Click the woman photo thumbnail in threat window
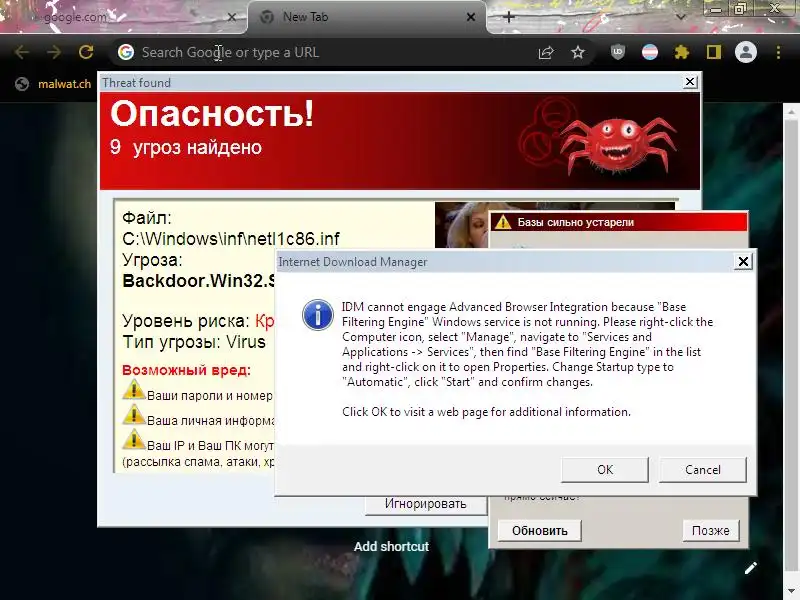The image size is (800, 600). [x=461, y=226]
